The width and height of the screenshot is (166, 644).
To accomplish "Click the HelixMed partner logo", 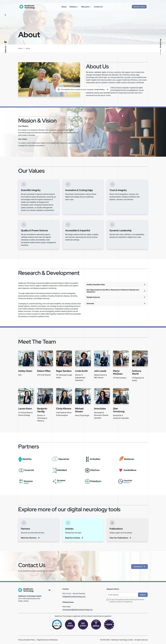I will pos(60,470).
